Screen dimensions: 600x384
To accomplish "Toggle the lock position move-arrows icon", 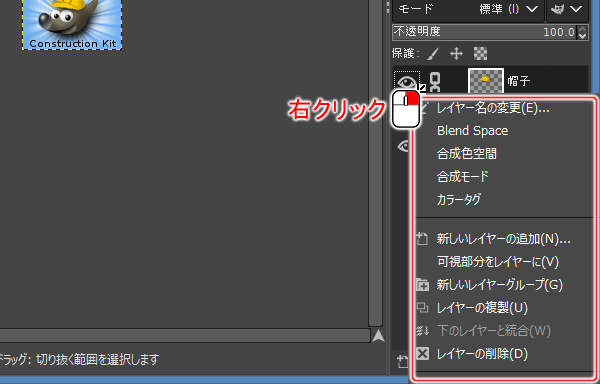I will [456, 54].
